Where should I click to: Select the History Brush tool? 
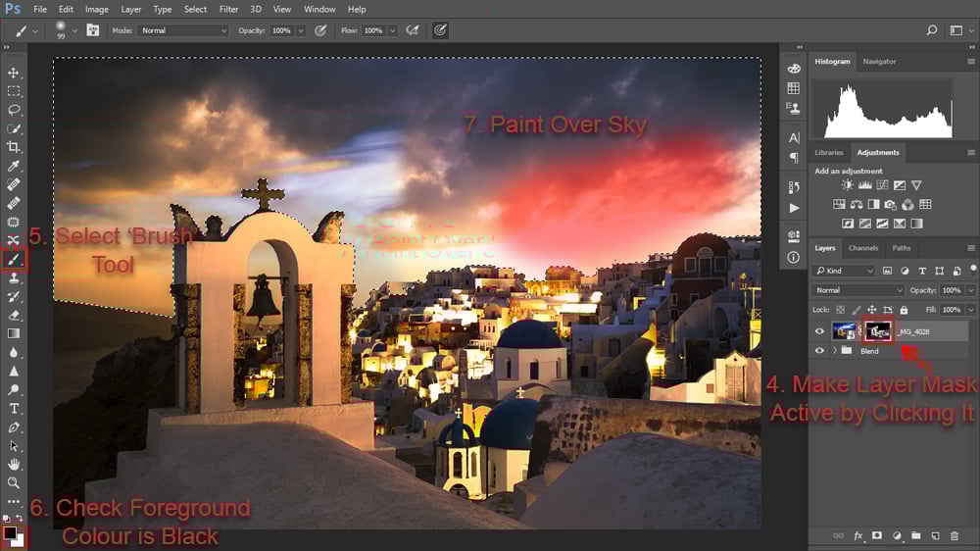[x=13, y=297]
